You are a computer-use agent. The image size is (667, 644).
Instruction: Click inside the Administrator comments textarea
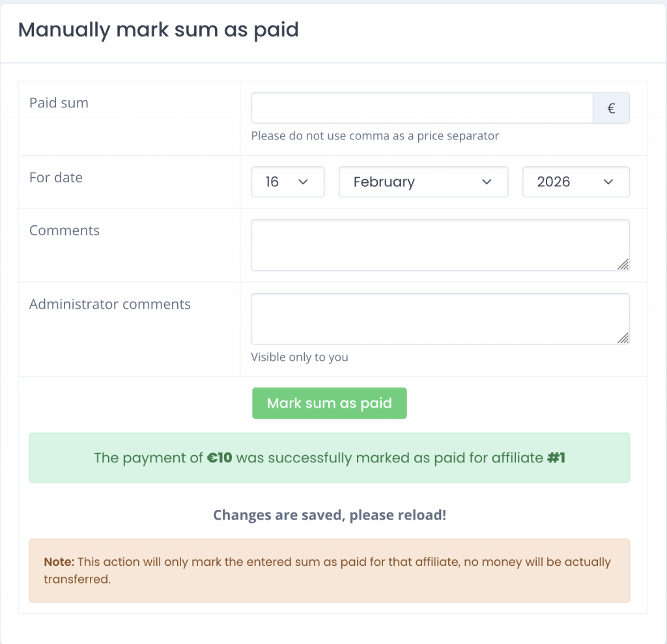coord(440,318)
